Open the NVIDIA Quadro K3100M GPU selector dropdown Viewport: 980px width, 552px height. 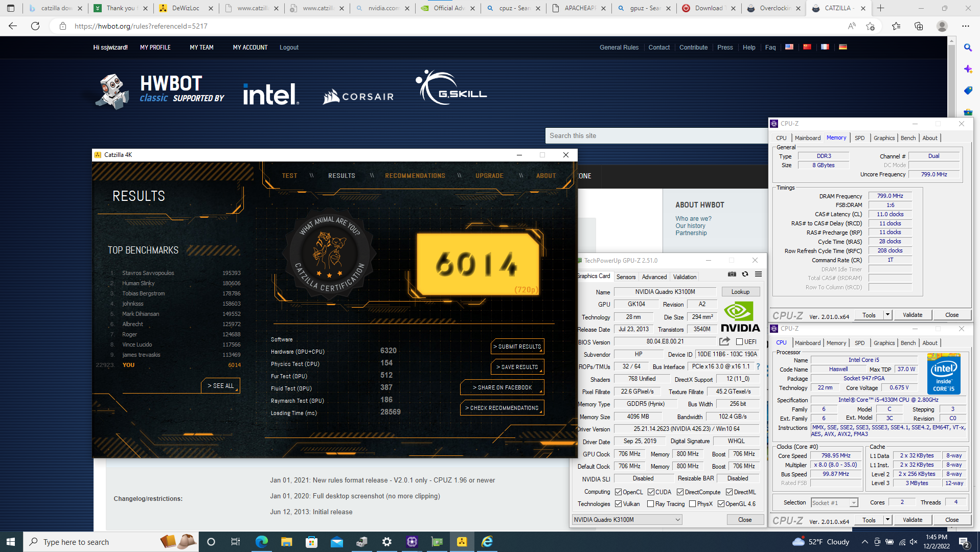(x=627, y=520)
